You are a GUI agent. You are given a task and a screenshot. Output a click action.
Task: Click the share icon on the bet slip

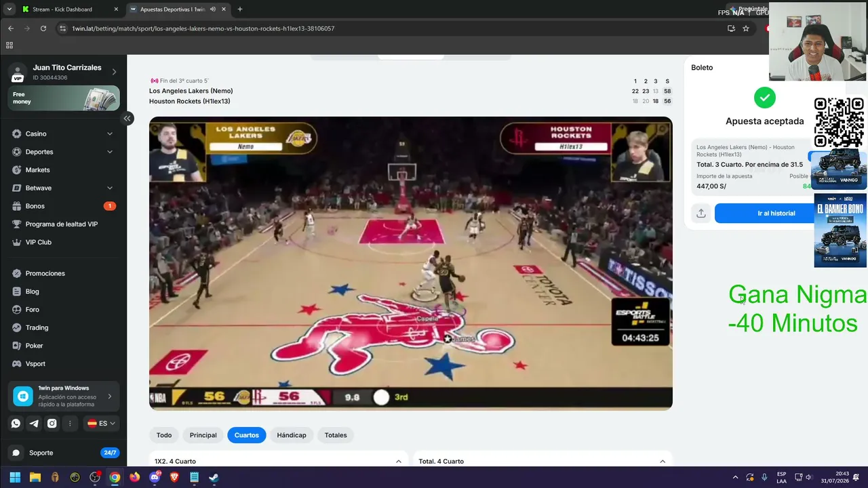[701, 213]
